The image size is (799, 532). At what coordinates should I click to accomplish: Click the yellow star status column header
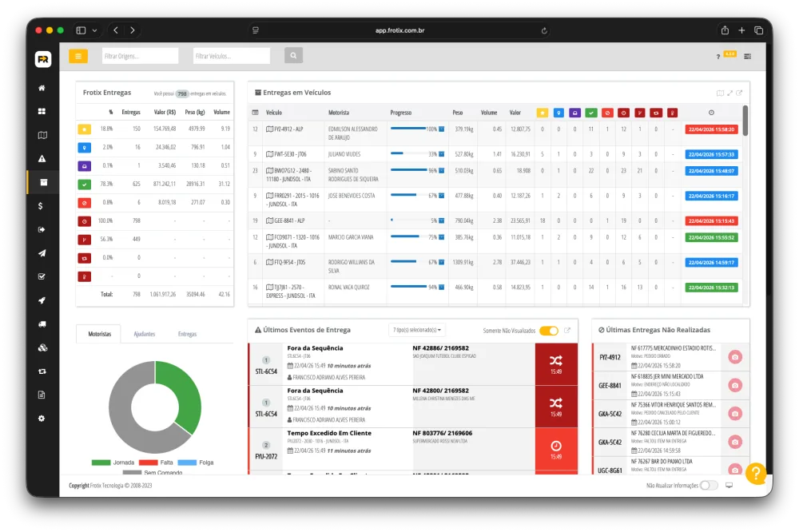543,113
